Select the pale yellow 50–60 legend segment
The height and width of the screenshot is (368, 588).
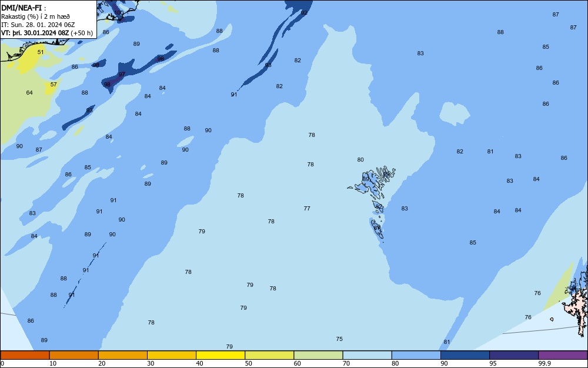click(x=269, y=355)
